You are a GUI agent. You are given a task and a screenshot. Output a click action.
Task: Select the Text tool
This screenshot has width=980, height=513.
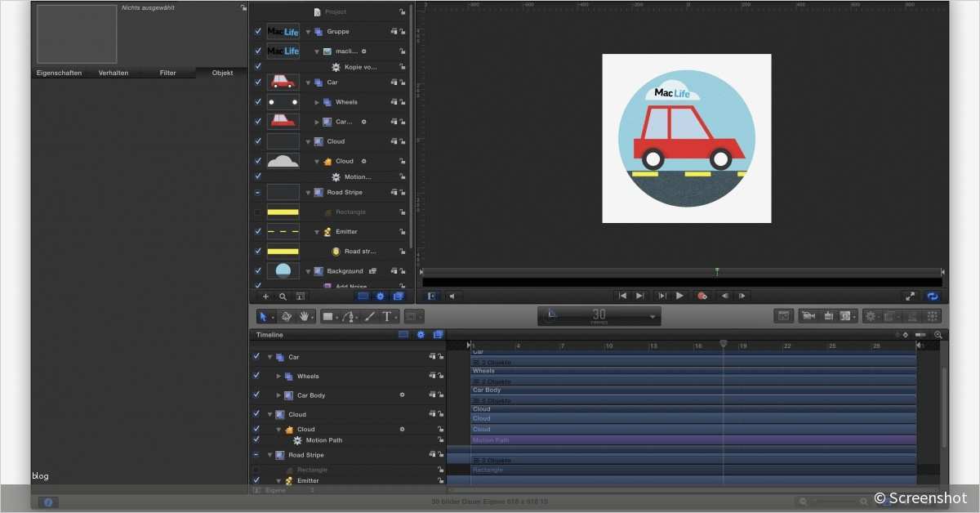(387, 316)
